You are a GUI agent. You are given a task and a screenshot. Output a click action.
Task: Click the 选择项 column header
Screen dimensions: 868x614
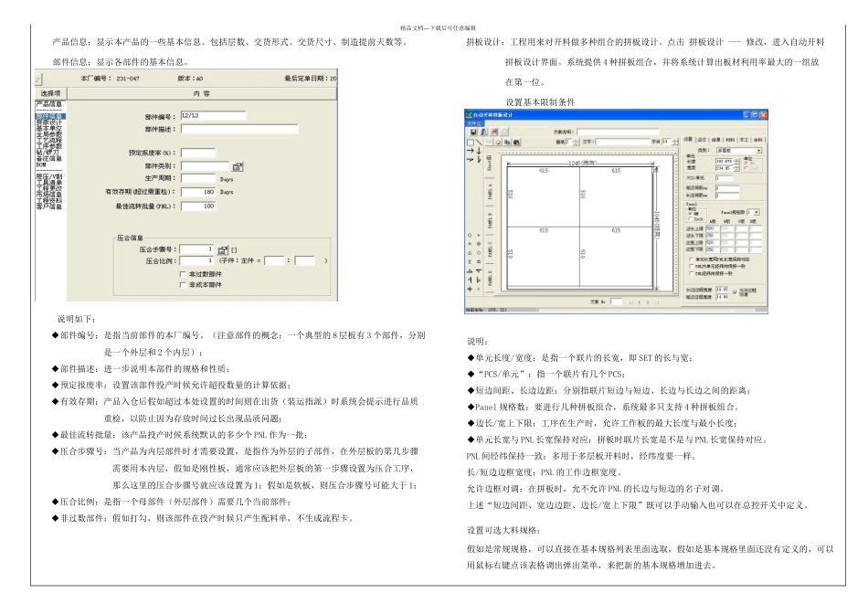point(51,93)
